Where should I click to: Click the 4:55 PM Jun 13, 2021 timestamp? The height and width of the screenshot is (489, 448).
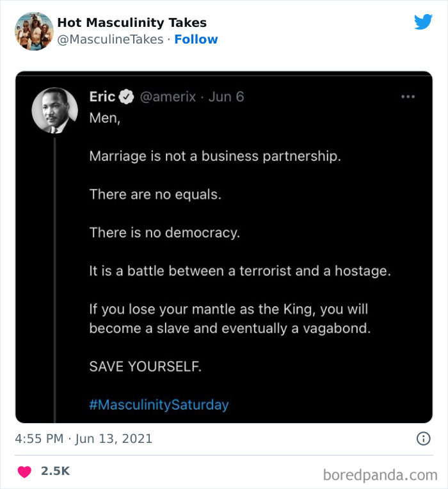point(84,438)
